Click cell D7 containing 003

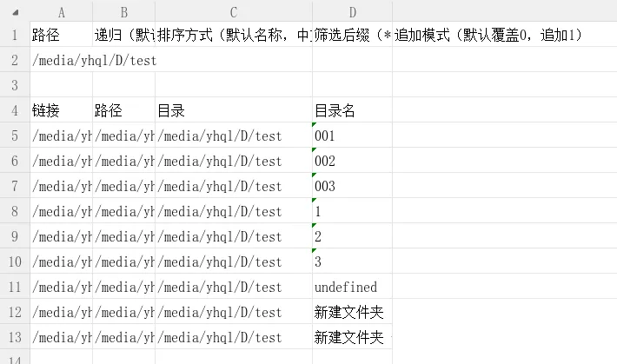click(352, 186)
